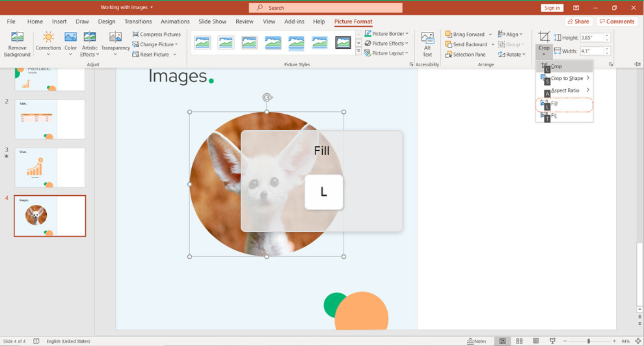Open the Comments pane button
The width and height of the screenshot is (644, 346).
pyautogui.click(x=617, y=21)
